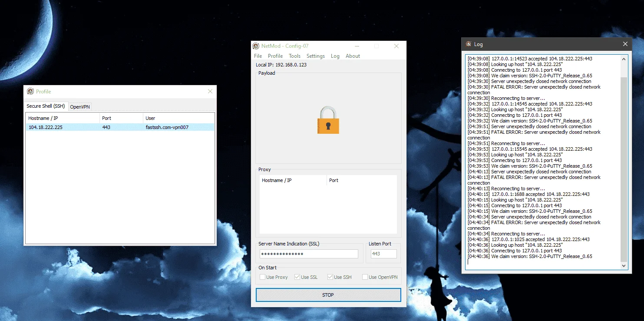Image resolution: width=644 pixels, height=321 pixels.
Task: Click the Local IP: 192.168.0.123 text
Action: (281, 65)
